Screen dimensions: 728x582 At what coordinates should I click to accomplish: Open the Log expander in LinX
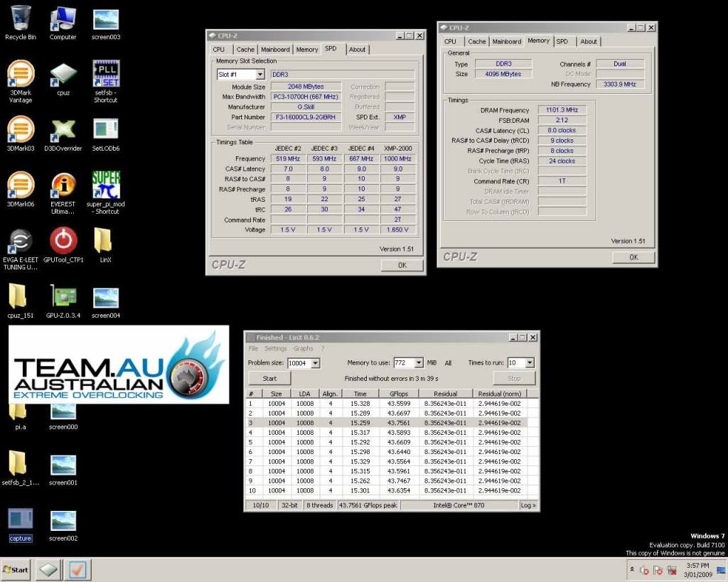[x=528, y=505]
